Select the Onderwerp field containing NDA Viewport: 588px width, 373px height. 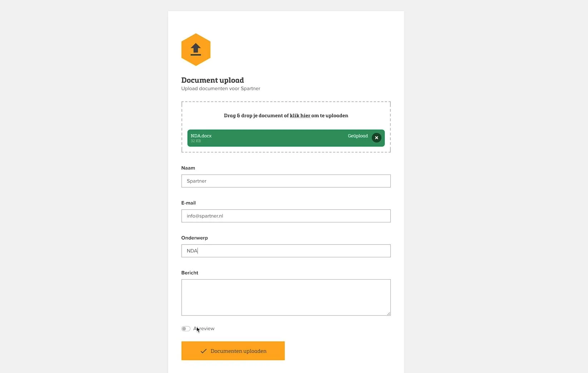pyautogui.click(x=286, y=251)
